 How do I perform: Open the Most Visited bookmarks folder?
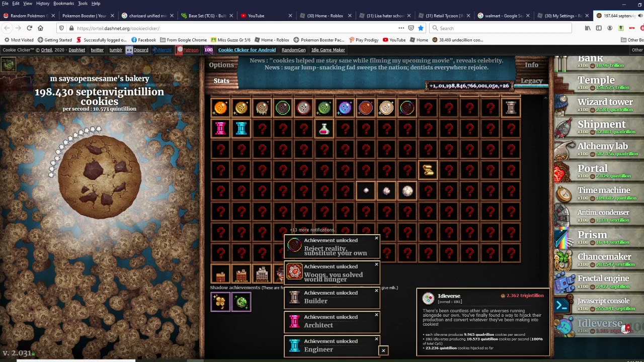[19, 40]
